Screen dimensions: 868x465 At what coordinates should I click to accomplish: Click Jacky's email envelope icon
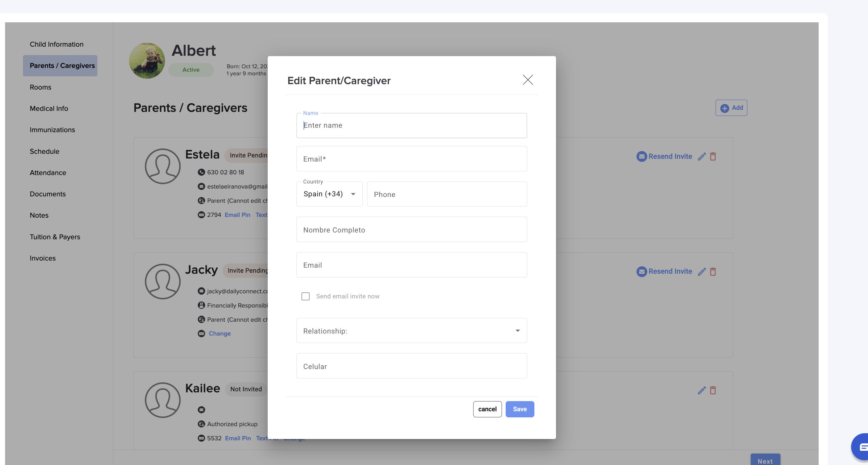point(201,291)
